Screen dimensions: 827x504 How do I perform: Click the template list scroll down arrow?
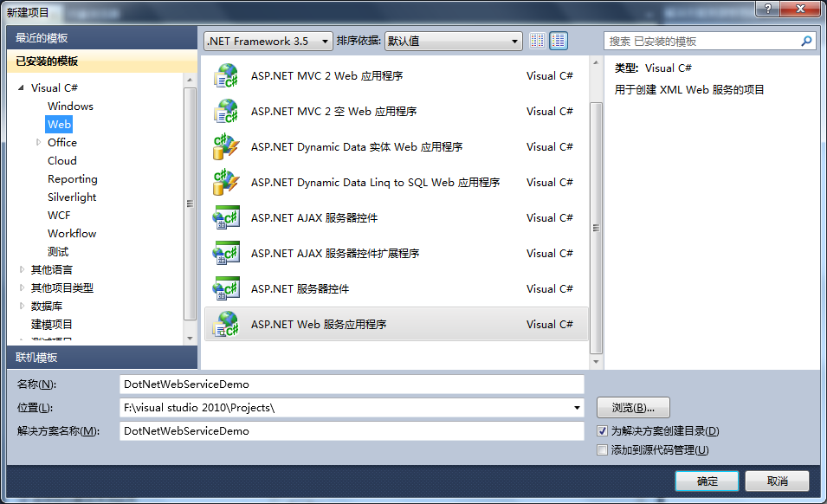596,362
